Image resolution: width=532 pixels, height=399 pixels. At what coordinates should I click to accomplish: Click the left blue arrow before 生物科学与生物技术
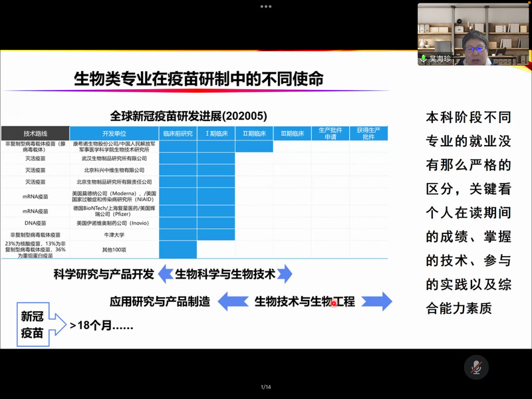point(164,274)
